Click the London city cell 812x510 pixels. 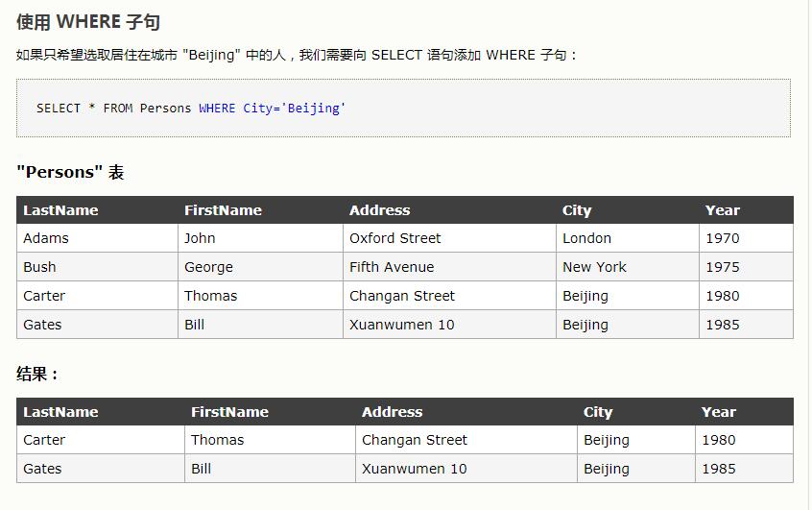click(586, 238)
